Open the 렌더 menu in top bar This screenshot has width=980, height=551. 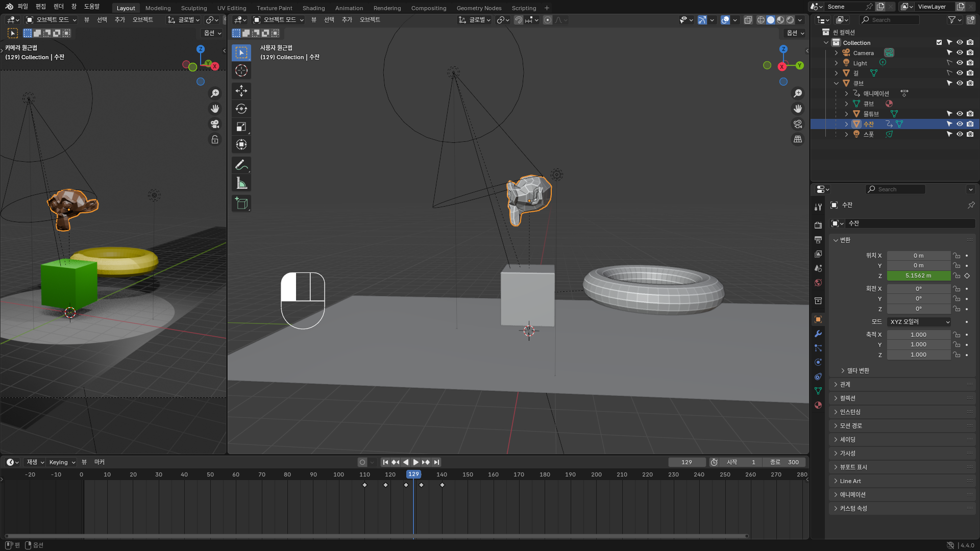[x=59, y=7]
